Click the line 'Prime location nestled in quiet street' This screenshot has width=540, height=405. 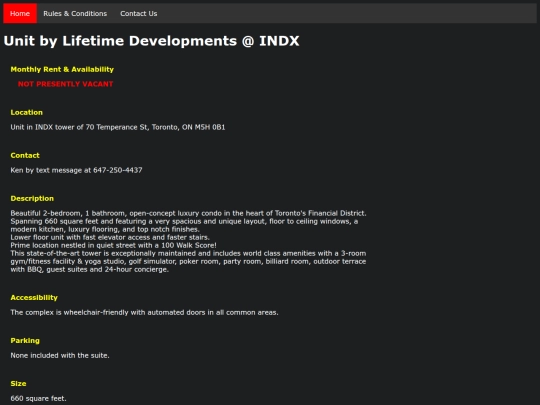(x=113, y=245)
